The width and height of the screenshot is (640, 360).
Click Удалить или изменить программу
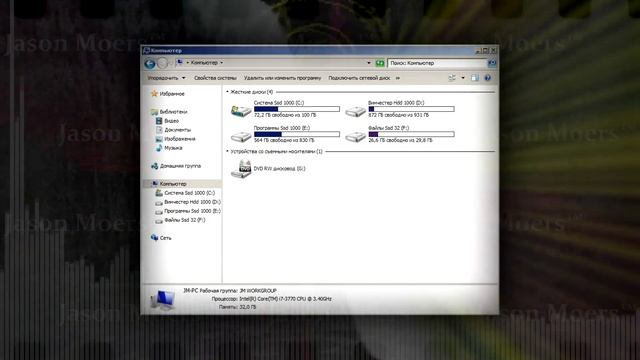[282, 78]
